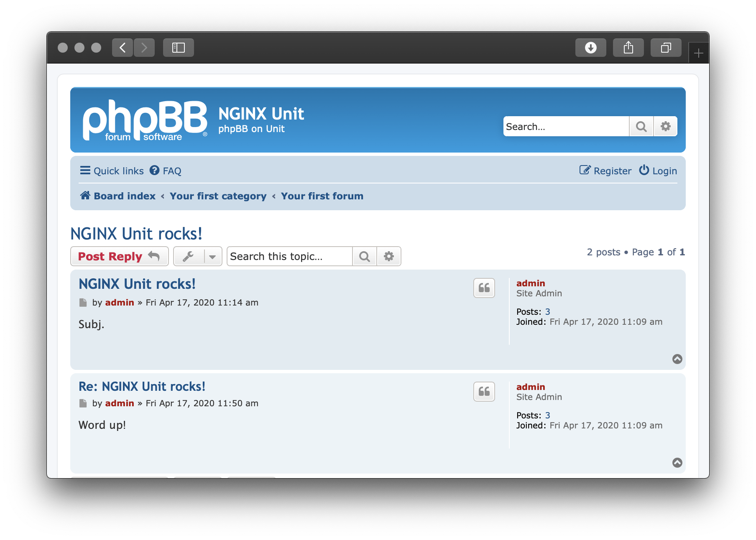View admin's posts count in first post

[x=548, y=312]
